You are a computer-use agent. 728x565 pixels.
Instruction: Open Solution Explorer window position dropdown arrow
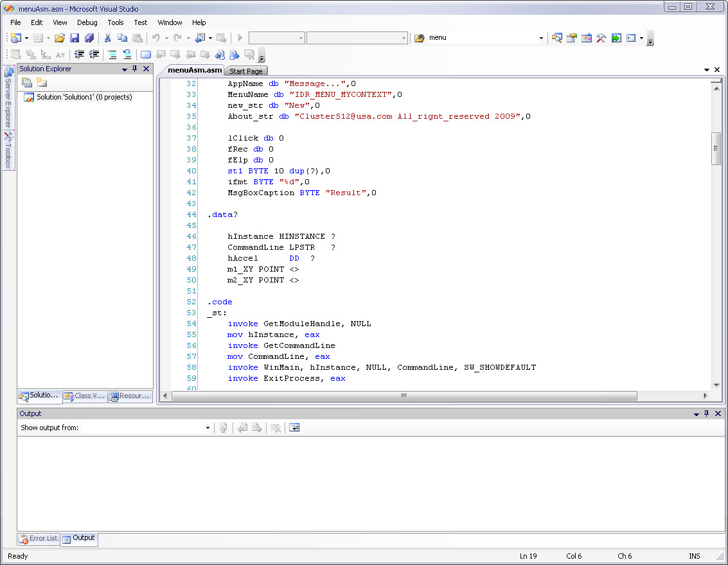[125, 69]
